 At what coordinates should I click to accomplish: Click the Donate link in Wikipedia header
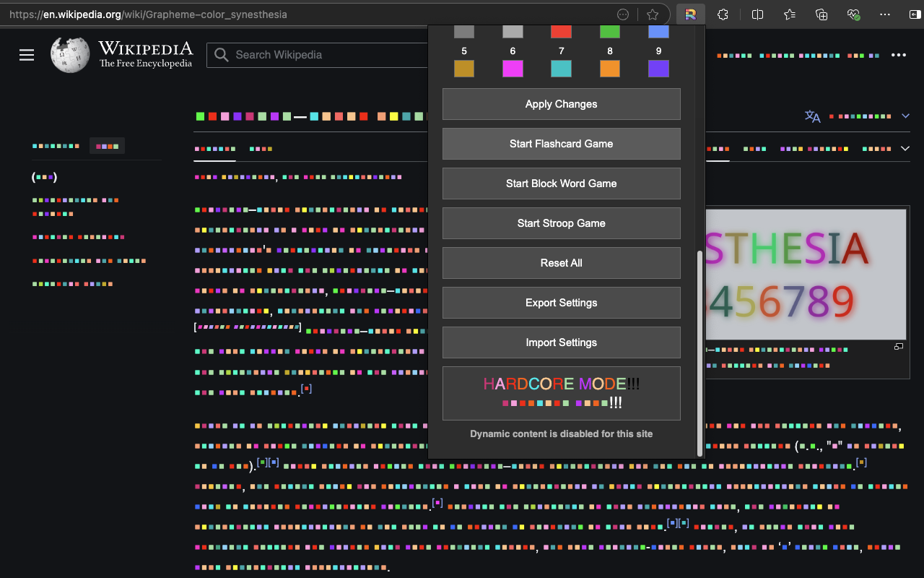click(x=734, y=55)
